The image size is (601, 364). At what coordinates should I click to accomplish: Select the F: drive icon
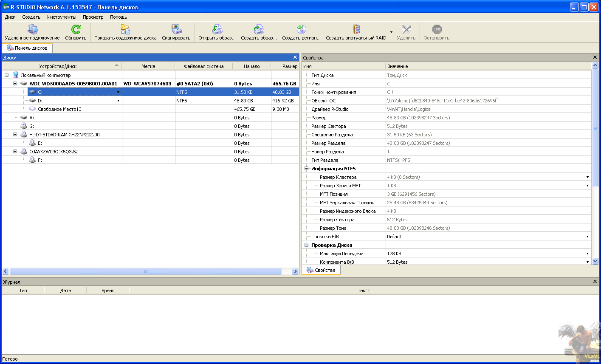(x=32, y=160)
